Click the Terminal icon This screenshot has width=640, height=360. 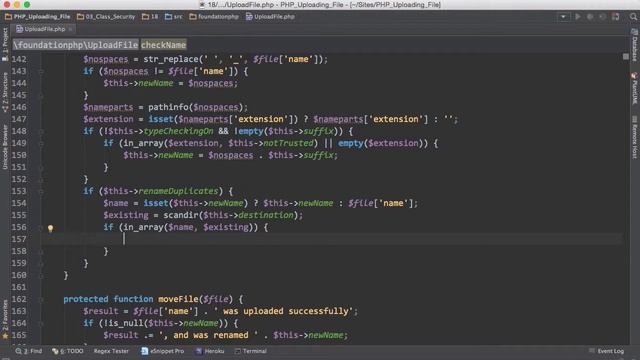238,351
